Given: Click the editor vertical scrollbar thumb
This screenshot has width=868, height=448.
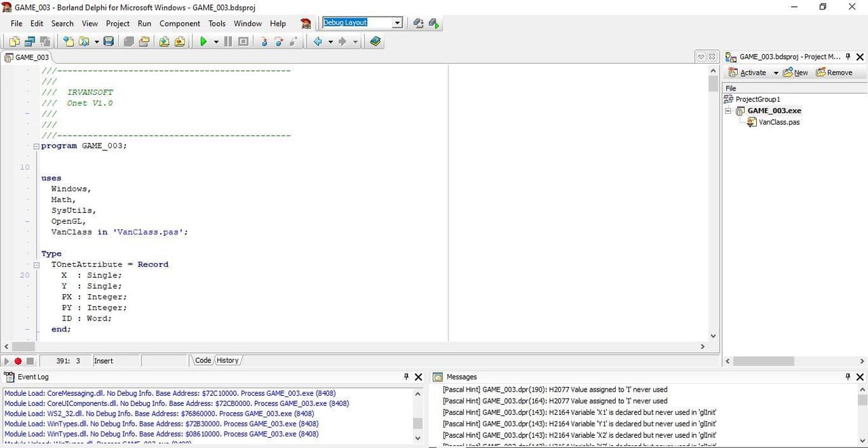Looking at the screenshot, I should pyautogui.click(x=713, y=83).
